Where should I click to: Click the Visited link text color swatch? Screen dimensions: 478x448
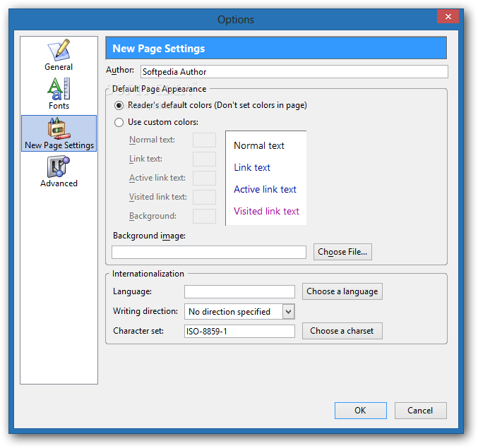pyautogui.click(x=204, y=197)
